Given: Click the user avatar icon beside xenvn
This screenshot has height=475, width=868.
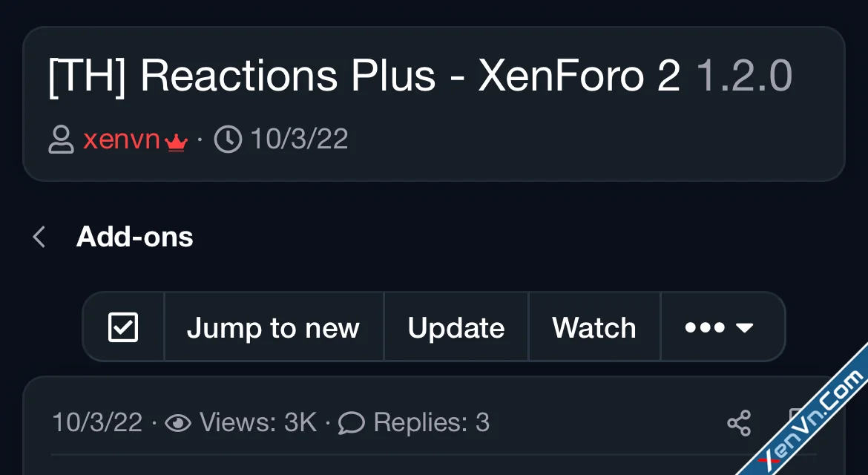Looking at the screenshot, I should click(x=61, y=140).
